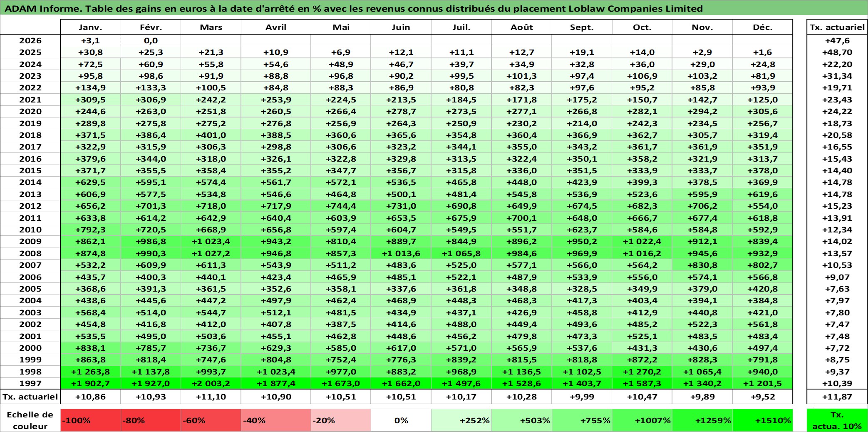Viewport: 868px width, 432px height.
Task: Click the -80% color scale swatch
Action: point(151,420)
